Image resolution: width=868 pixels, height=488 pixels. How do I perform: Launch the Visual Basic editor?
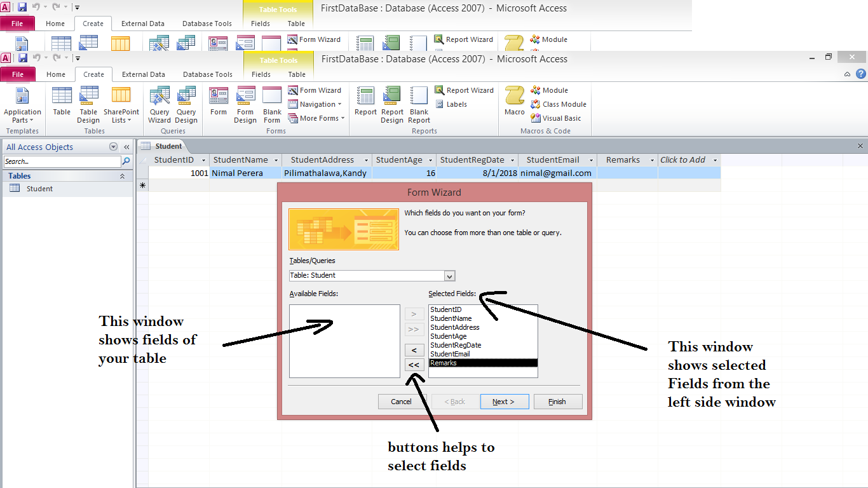pos(557,118)
